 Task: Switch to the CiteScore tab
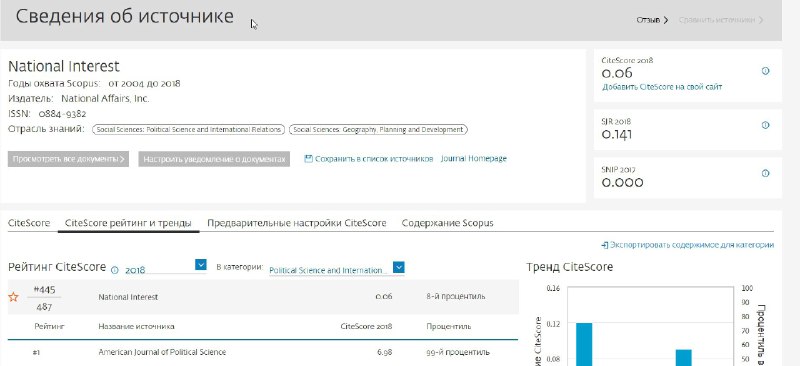coord(29,223)
